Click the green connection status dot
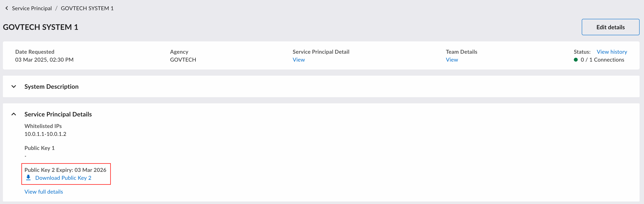This screenshot has height=204, width=644. (x=576, y=60)
